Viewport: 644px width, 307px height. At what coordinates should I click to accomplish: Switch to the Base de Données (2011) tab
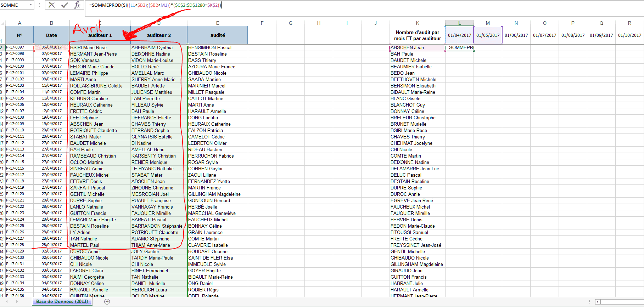pyautogui.click(x=62, y=301)
